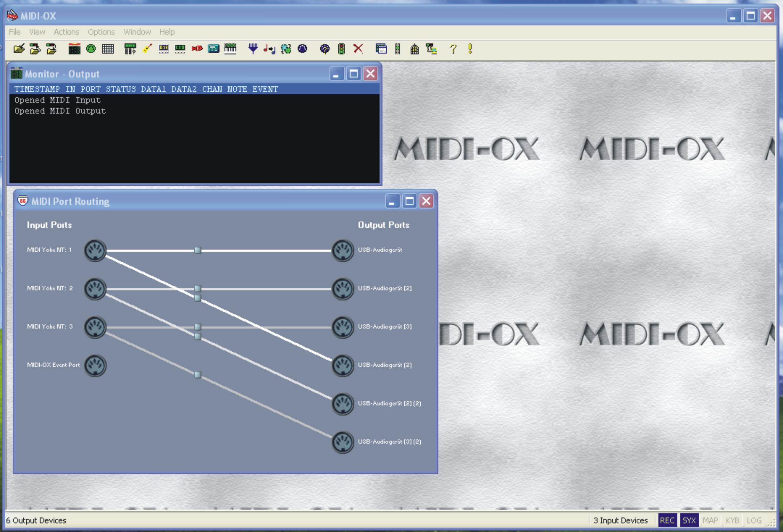
Task: Click the blue filter comb icon
Action: click(253, 49)
